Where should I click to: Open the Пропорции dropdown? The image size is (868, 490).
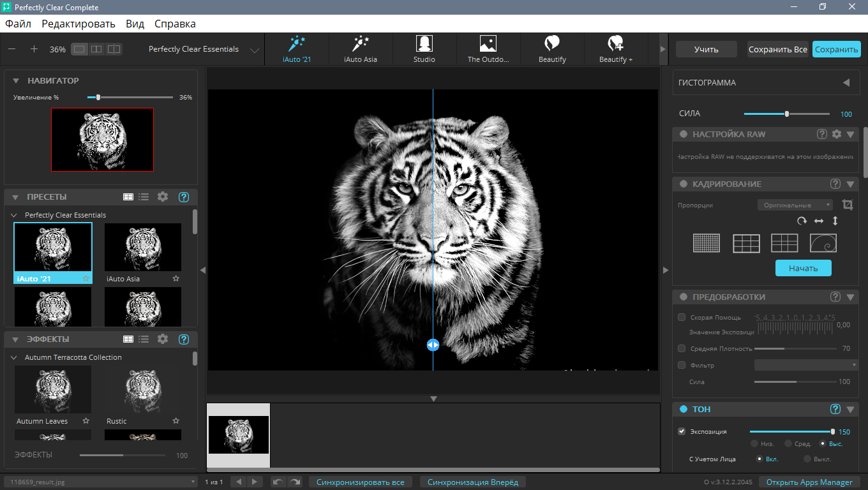(x=795, y=205)
